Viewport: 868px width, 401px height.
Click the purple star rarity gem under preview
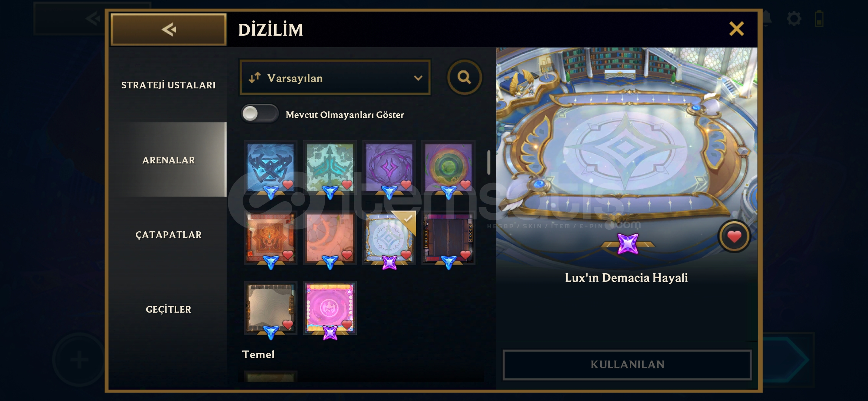(628, 244)
